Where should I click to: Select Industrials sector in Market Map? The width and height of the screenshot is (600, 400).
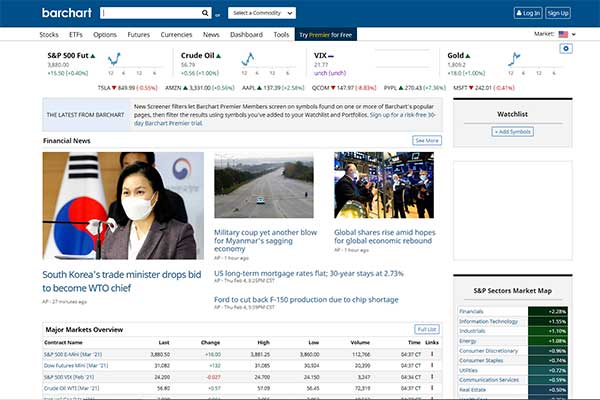(x=472, y=331)
